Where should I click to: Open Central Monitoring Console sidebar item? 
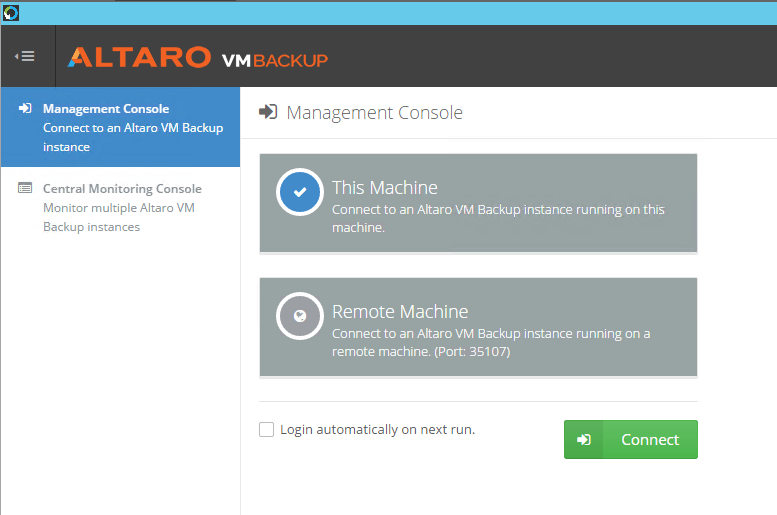120,207
